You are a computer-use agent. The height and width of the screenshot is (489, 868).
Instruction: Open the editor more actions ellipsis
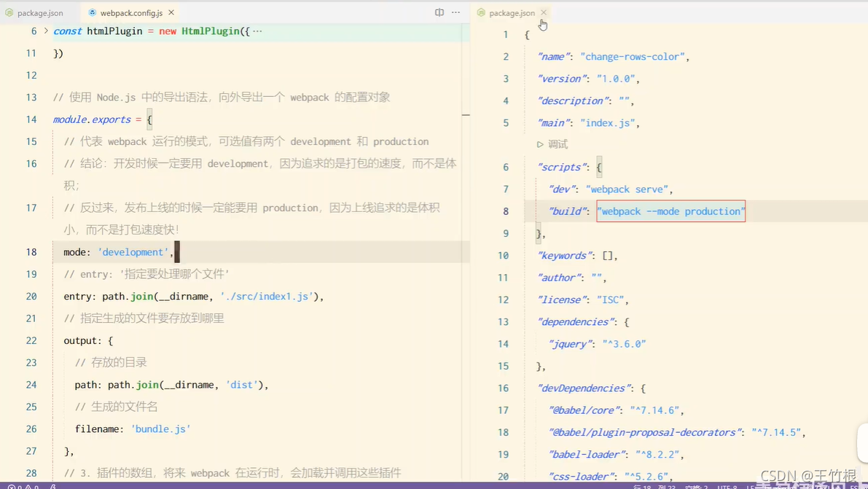[x=456, y=12]
